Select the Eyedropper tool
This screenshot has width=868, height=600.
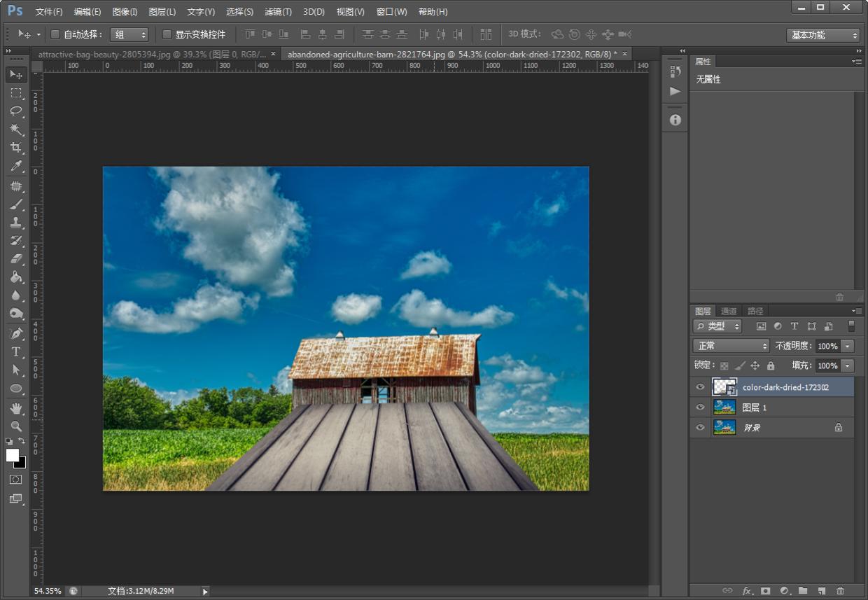(16, 166)
